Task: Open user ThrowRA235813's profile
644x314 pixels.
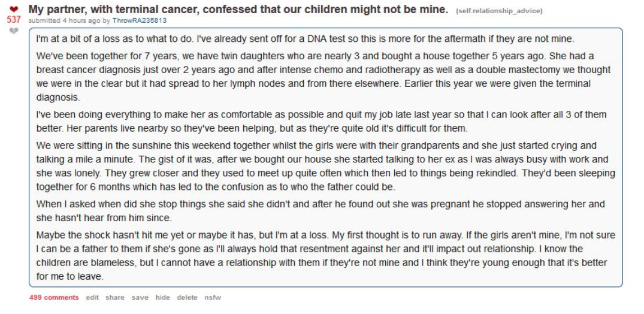Action: pyautogui.click(x=140, y=20)
